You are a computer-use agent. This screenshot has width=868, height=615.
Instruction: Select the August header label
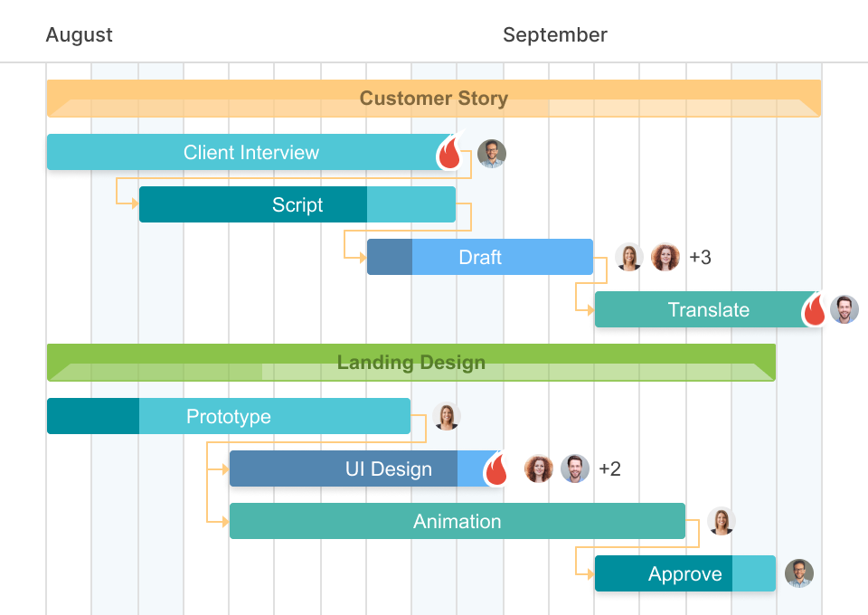(79, 34)
